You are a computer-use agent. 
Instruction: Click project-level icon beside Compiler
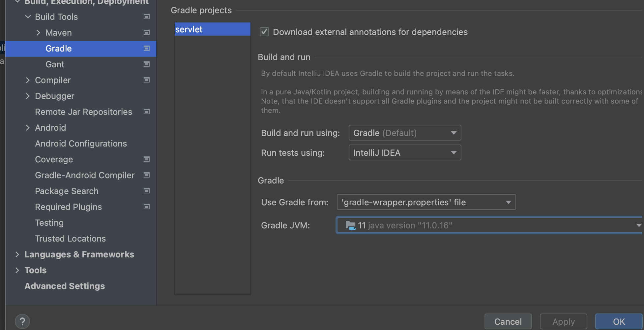[x=147, y=80]
